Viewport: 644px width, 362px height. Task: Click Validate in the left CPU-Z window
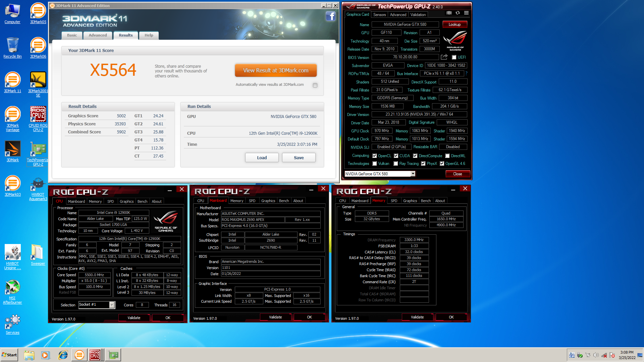(134, 318)
